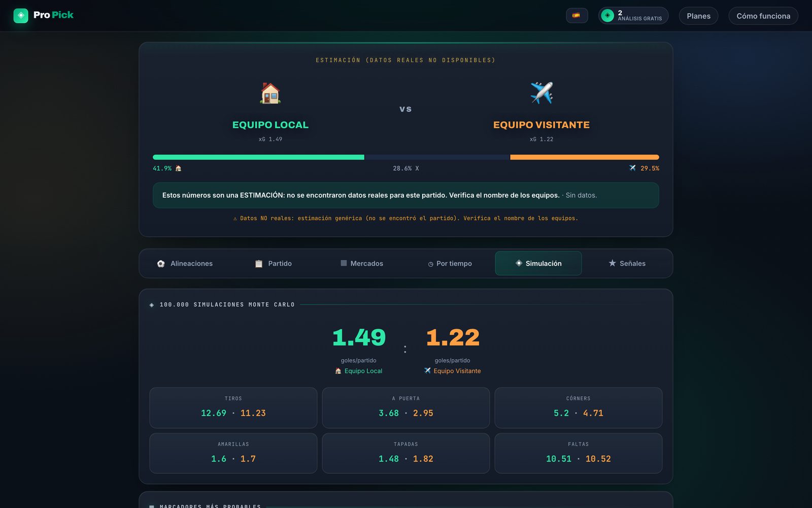Click the Tapadas stat card
Viewport: 812px width, 508px height.
tap(406, 453)
